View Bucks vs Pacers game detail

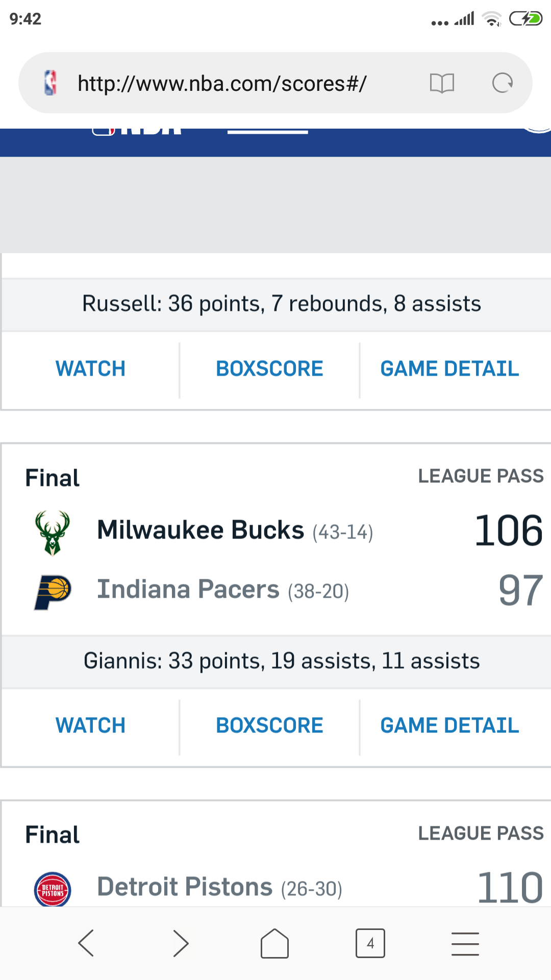tap(449, 726)
